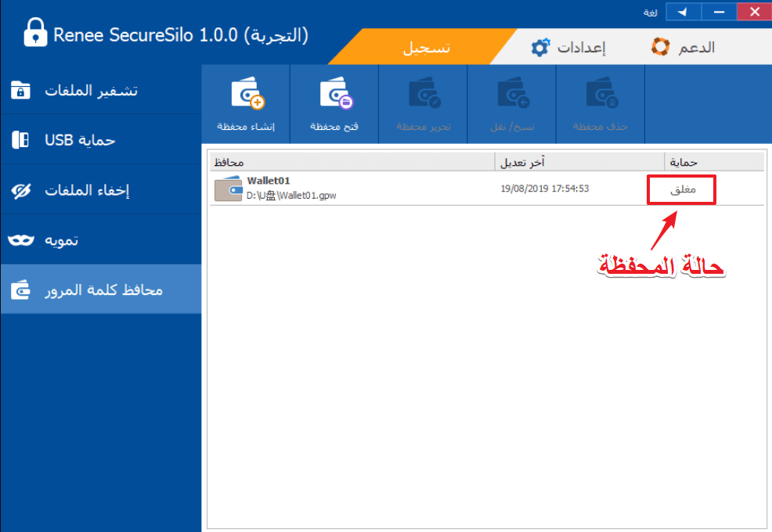Click the language arrow button in the title bar
Screen dimensions: 772x532
[684, 12]
